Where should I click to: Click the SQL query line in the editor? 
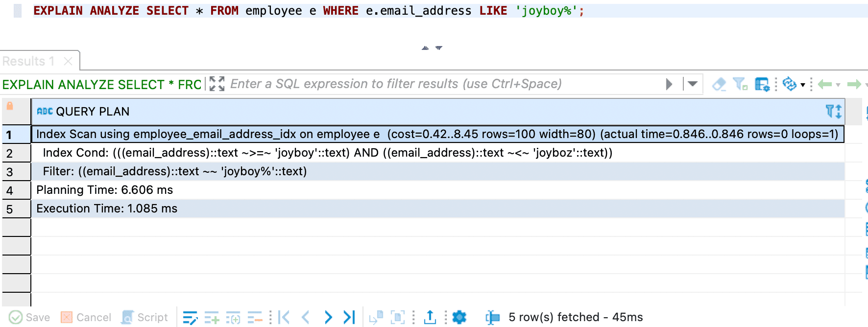309,11
